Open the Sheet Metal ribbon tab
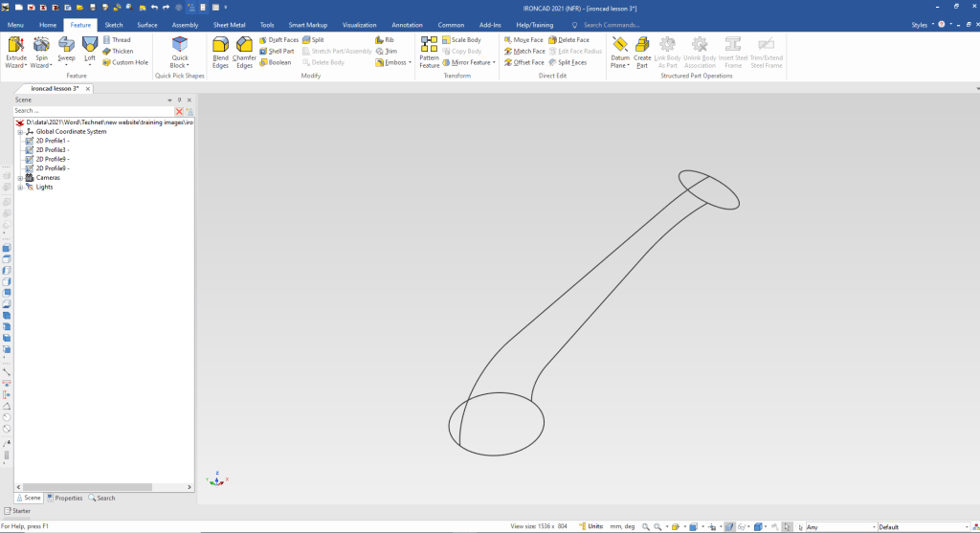Image resolution: width=980 pixels, height=533 pixels. click(229, 24)
